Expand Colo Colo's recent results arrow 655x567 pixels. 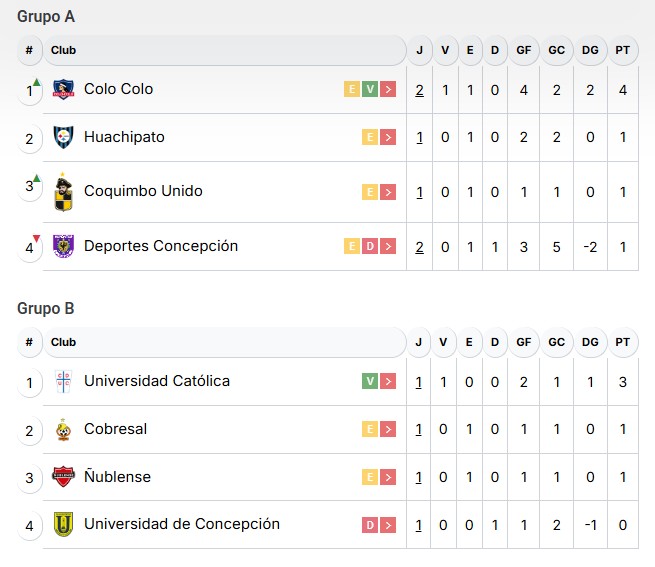[x=388, y=90]
